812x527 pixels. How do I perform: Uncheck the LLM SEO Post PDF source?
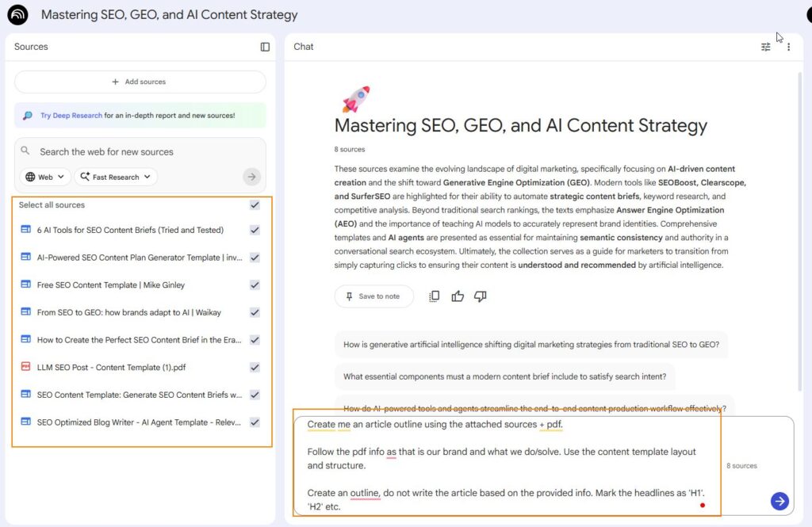(x=255, y=367)
